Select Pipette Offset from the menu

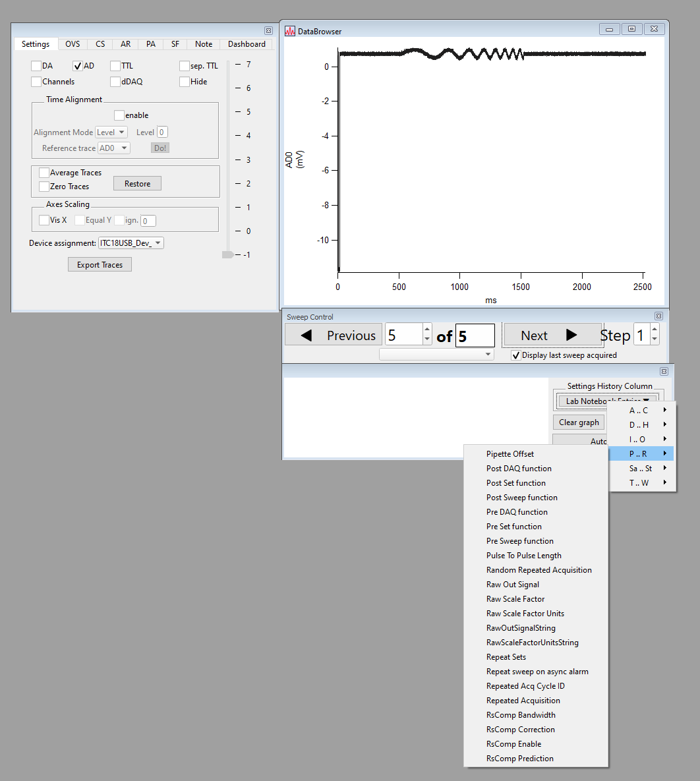[x=510, y=454]
